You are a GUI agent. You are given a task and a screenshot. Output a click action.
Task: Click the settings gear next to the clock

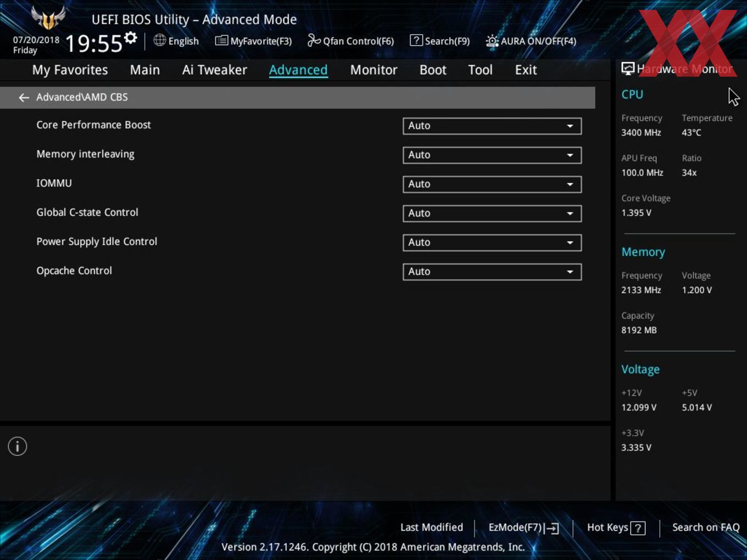click(131, 38)
